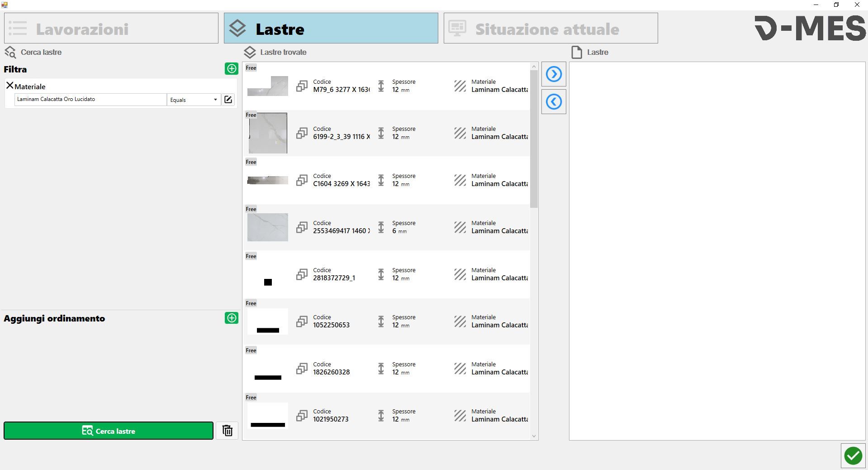Click the Cerca lastre header icon
The height and width of the screenshot is (470, 868).
(10, 52)
